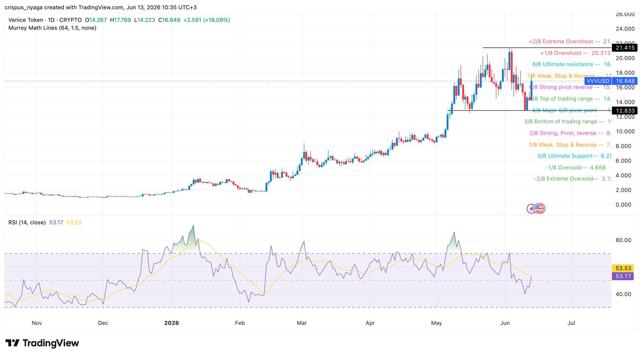
Task: Click the purple 53.17 RSI value tag
Action: (x=623, y=276)
